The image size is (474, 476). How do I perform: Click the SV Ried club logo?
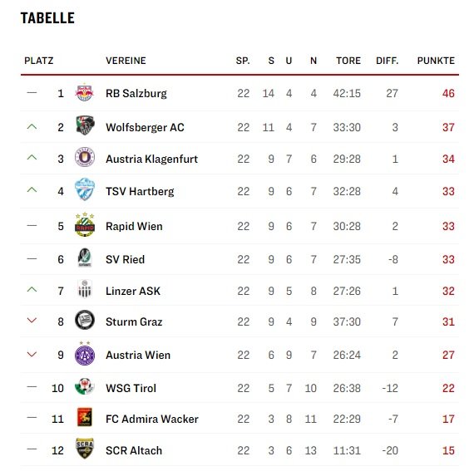click(x=85, y=258)
